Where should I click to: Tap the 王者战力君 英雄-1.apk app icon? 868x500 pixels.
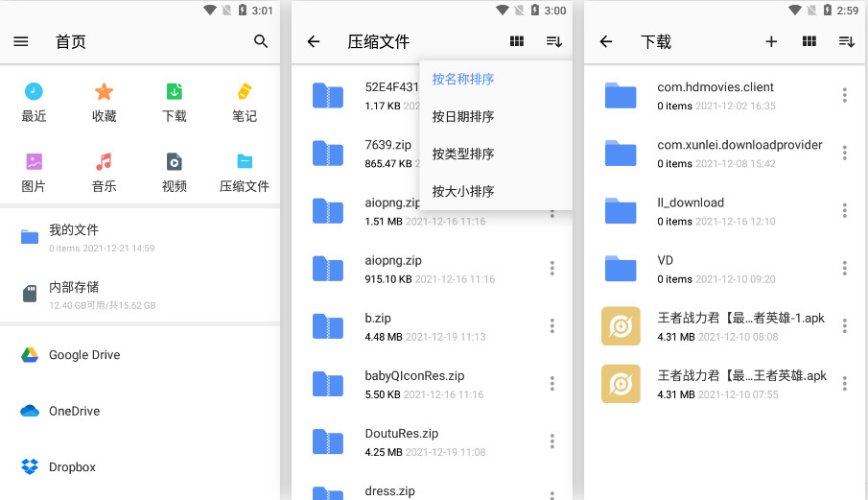622,326
